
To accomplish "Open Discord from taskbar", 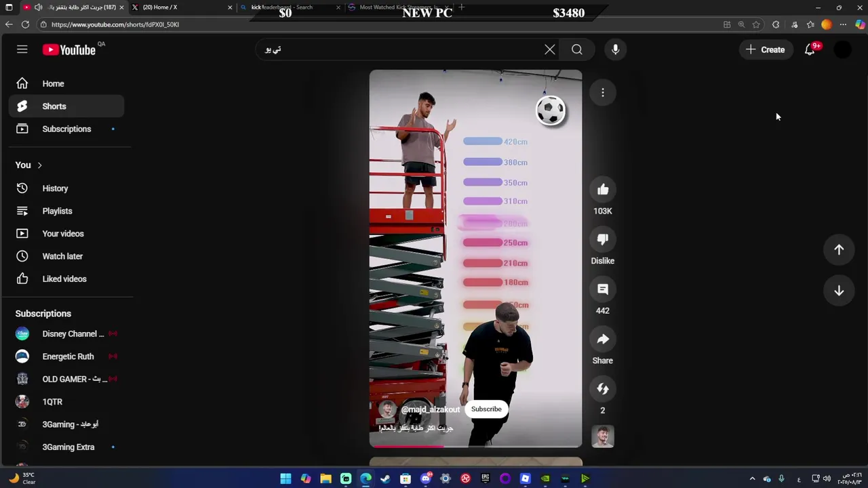I will 425,479.
